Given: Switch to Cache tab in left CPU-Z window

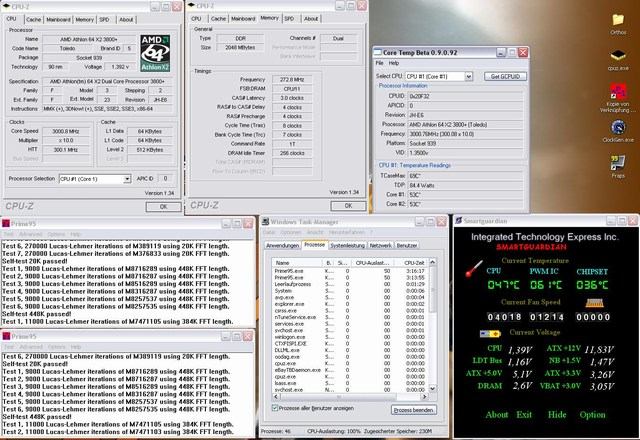Looking at the screenshot, I should [33, 19].
